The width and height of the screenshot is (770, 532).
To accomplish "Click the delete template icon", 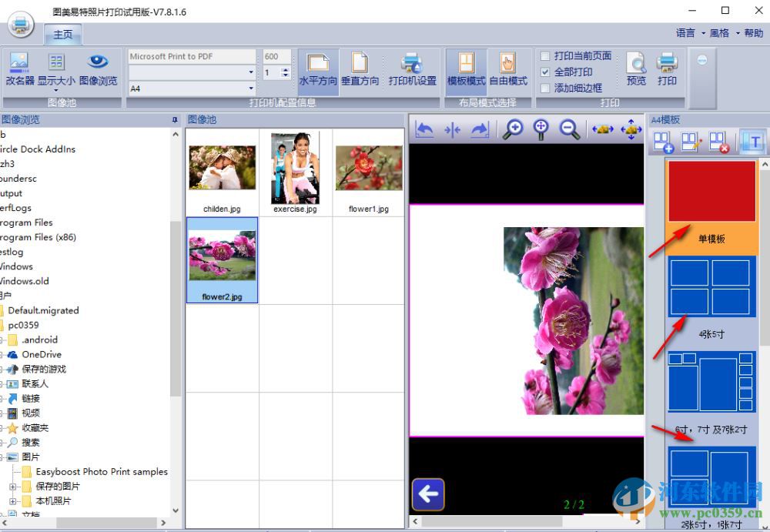I will tap(718, 142).
